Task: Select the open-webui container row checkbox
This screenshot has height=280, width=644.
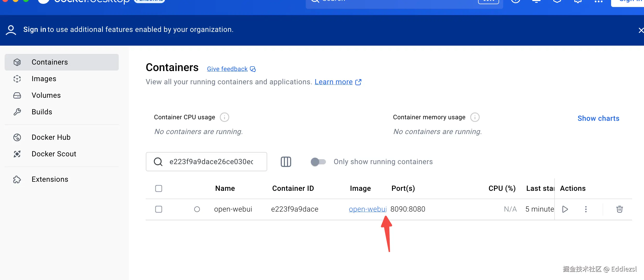Action: tap(159, 209)
